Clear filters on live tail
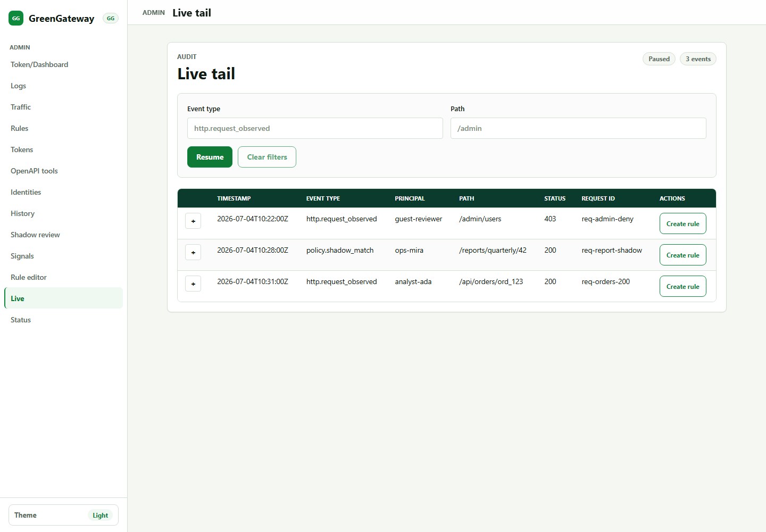This screenshot has height=532, width=766. pyautogui.click(x=267, y=157)
